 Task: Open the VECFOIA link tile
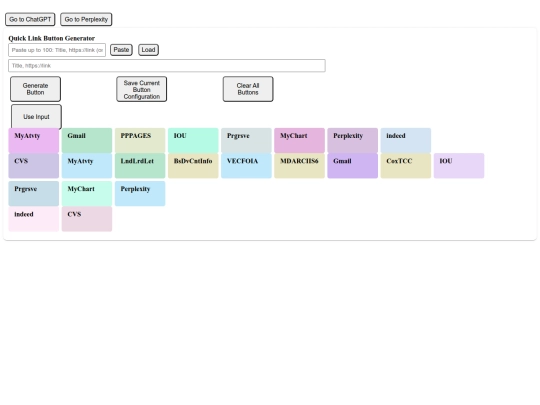[x=246, y=166]
